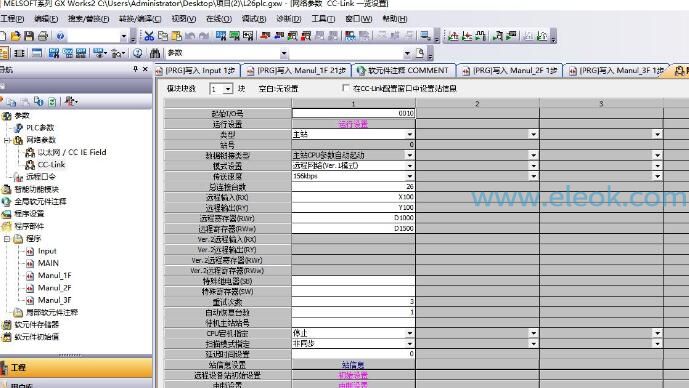The height and width of the screenshot is (388, 689).
Task: Open the 编辑 menu
Action: pos(46,19)
